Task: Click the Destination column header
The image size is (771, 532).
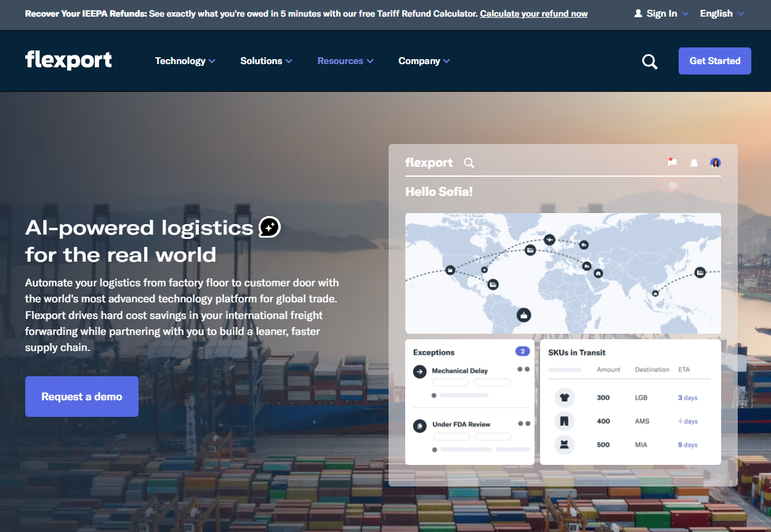Action: coord(652,369)
